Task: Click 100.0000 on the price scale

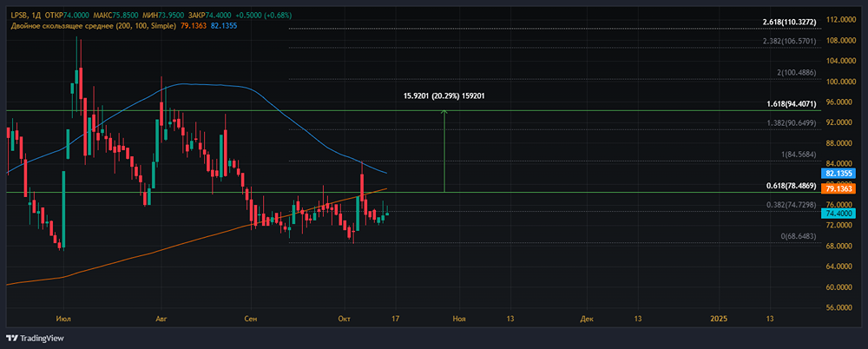Action: pyautogui.click(x=842, y=82)
